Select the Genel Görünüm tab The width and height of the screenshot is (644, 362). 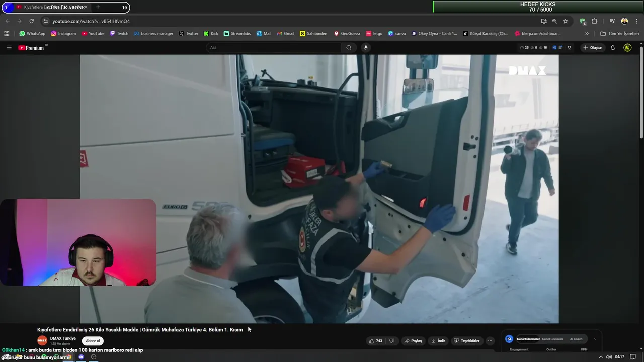[x=552, y=339]
